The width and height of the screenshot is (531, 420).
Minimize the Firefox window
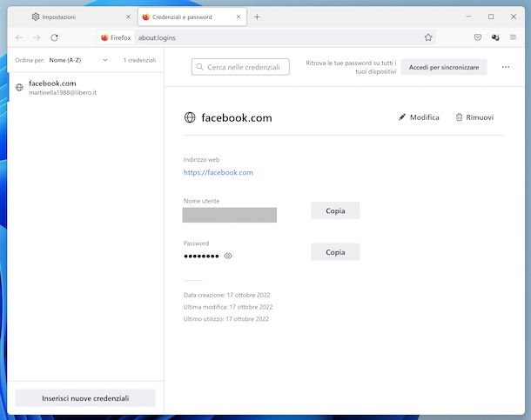[468, 17]
